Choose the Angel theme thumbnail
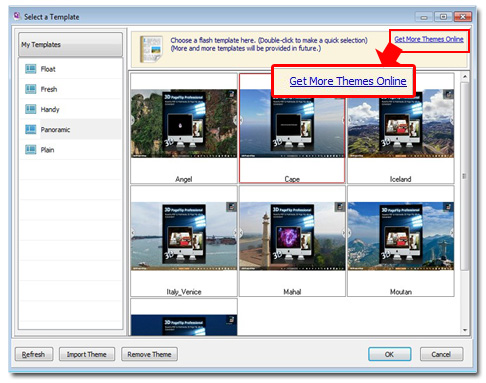 pos(184,123)
